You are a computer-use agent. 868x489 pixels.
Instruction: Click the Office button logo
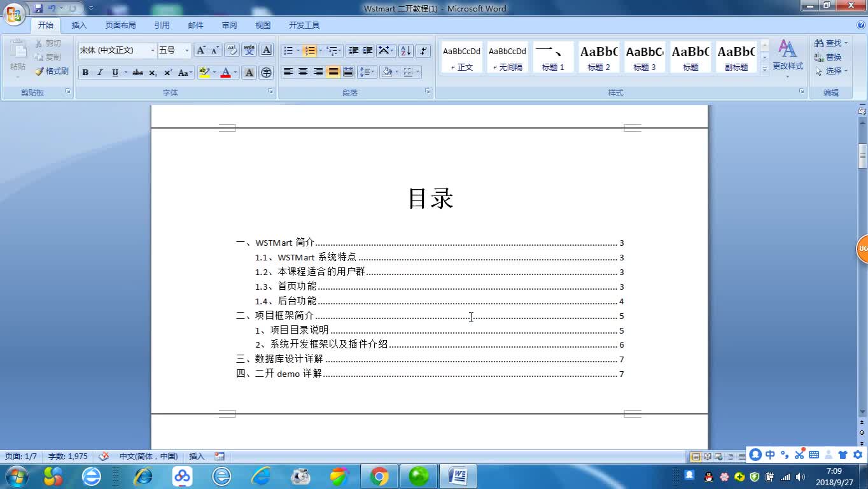click(x=15, y=13)
